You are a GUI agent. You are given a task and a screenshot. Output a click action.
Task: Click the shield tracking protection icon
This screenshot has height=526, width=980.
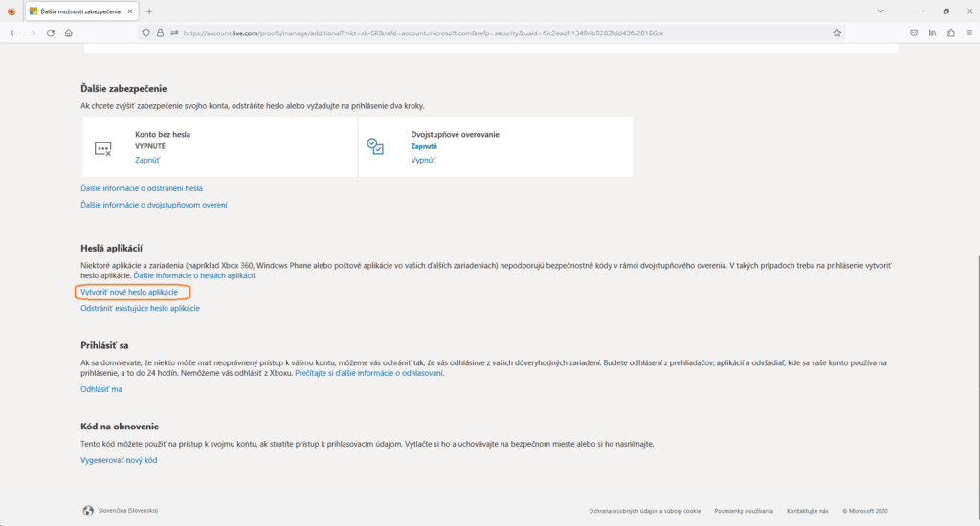point(146,33)
